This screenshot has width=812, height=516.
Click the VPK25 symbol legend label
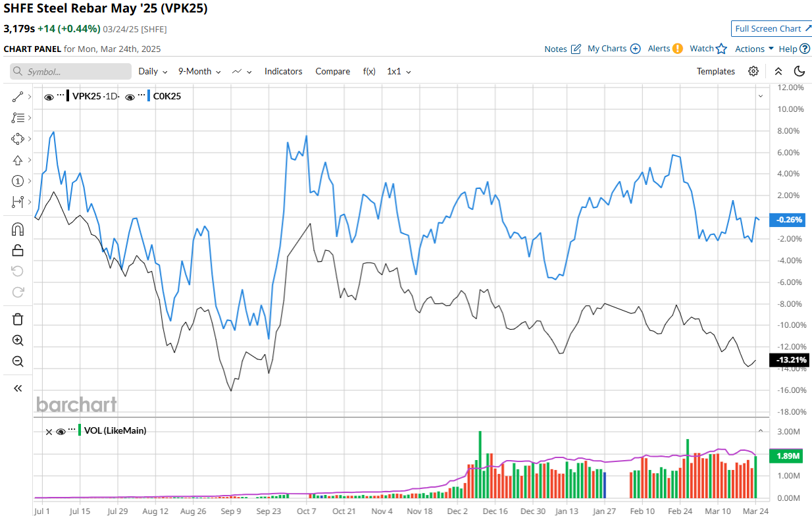coord(87,96)
